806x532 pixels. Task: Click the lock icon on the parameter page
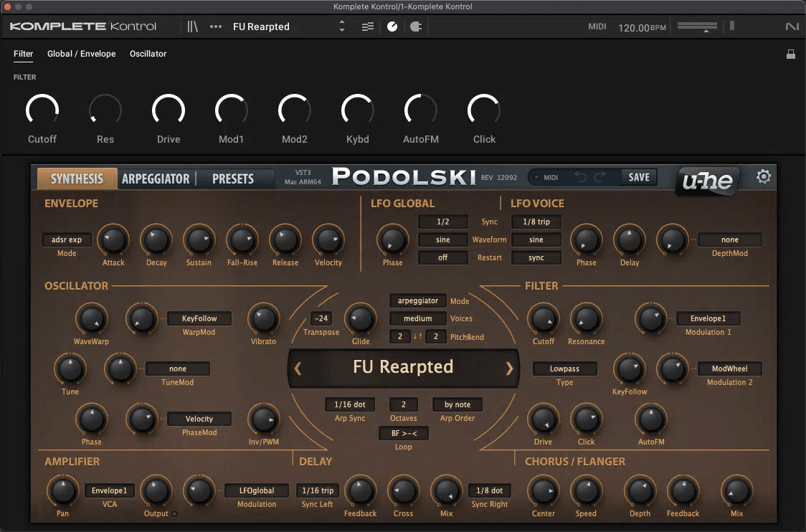[790, 54]
